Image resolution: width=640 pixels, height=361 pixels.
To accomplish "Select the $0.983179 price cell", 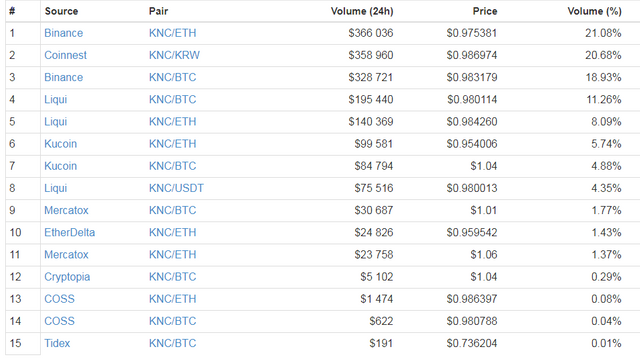I will (x=472, y=77).
